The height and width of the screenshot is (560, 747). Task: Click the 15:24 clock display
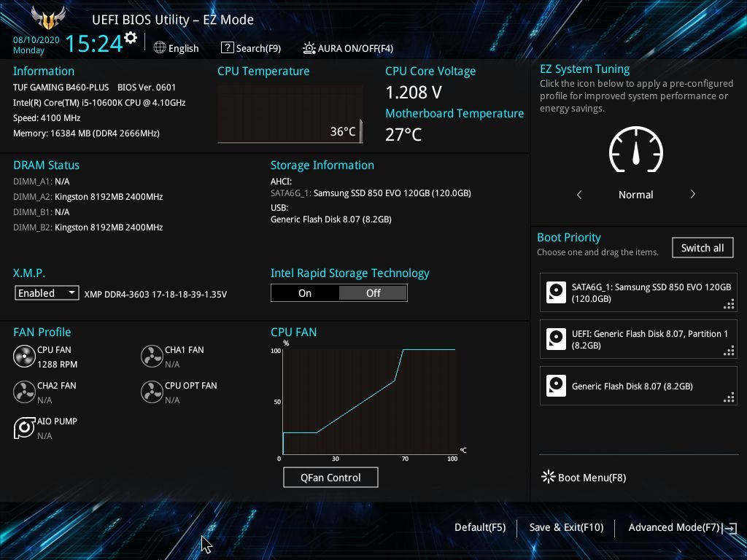coord(94,43)
